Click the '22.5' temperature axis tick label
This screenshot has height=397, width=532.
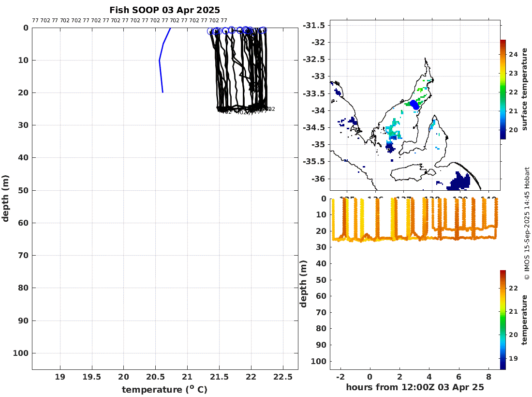click(x=283, y=377)
